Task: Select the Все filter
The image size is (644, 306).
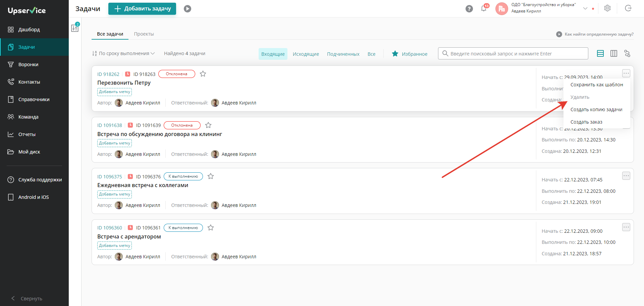Action: click(x=371, y=54)
